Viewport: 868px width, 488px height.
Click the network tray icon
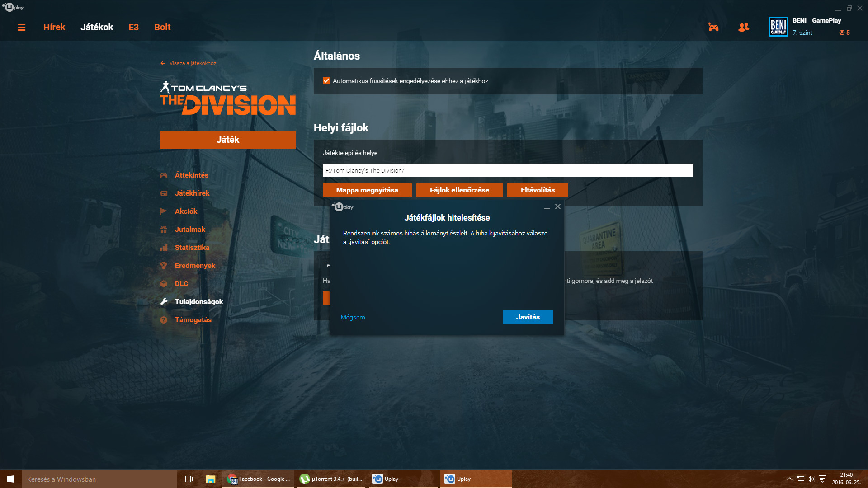pos(800,479)
